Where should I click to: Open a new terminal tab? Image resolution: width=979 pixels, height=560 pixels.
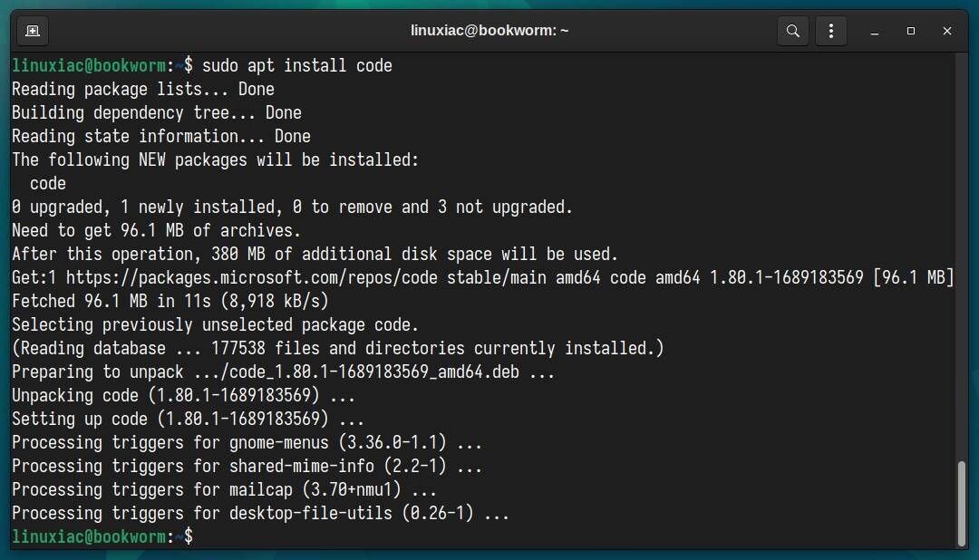pos(33,30)
